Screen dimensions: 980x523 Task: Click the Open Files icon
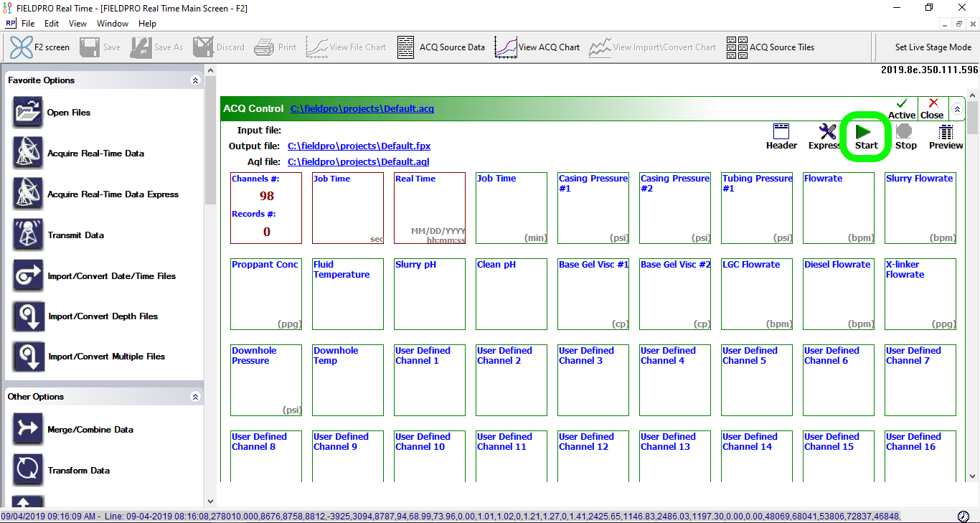point(27,113)
